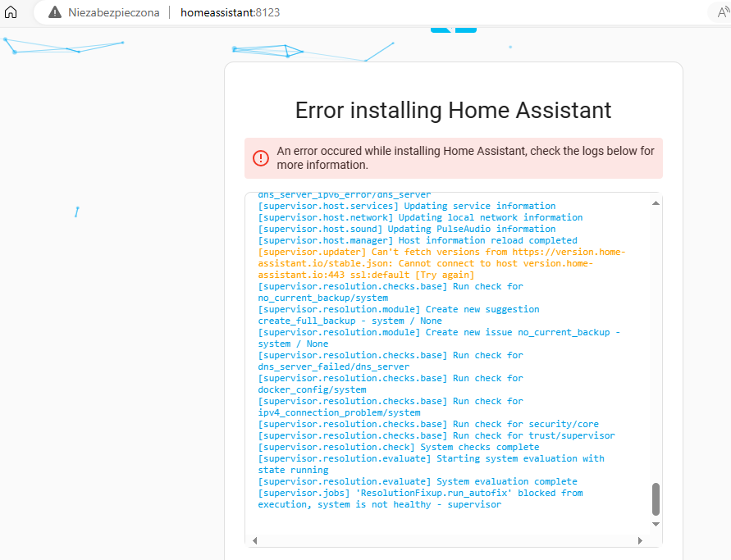
Task: Click the 'Updating service information' log line
Action: (x=407, y=206)
